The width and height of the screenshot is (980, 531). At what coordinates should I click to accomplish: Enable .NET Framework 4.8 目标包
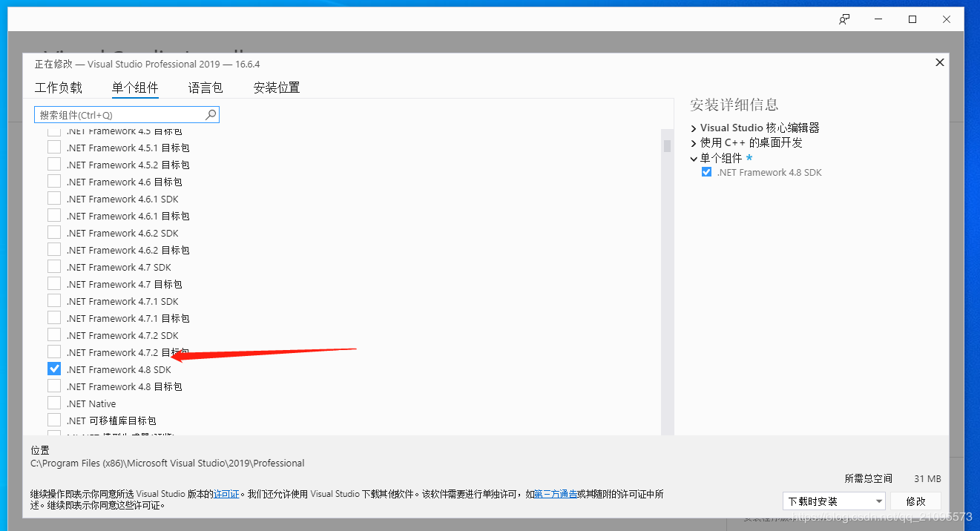click(x=53, y=386)
